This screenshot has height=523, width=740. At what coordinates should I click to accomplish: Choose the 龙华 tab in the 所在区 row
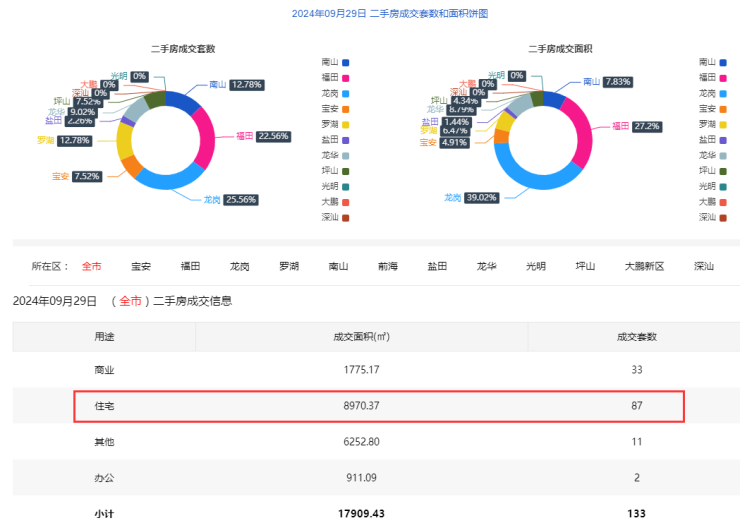[x=487, y=267]
